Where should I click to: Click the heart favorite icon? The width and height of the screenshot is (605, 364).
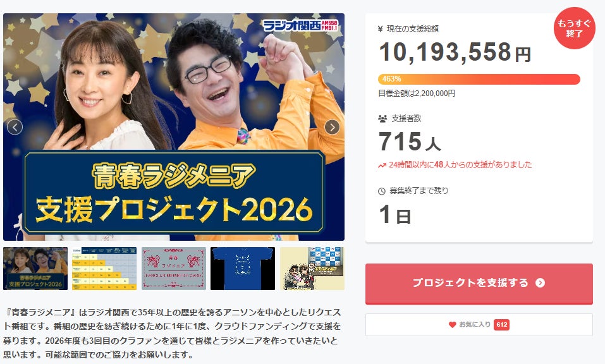pyautogui.click(x=453, y=325)
